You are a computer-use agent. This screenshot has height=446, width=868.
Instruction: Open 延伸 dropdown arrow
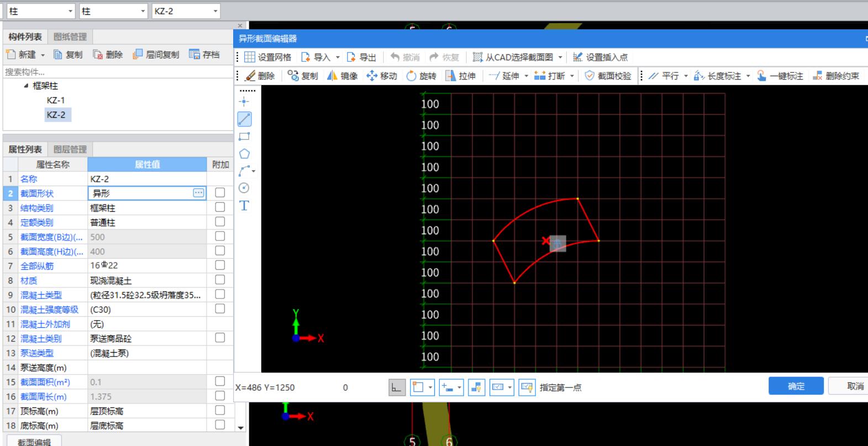(x=527, y=76)
